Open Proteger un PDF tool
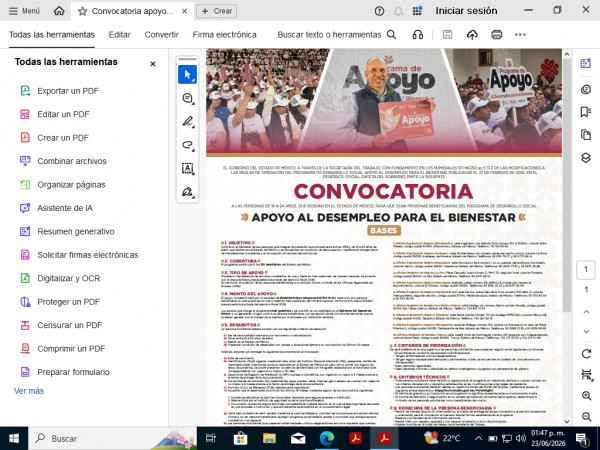The image size is (600, 450). click(x=60, y=302)
